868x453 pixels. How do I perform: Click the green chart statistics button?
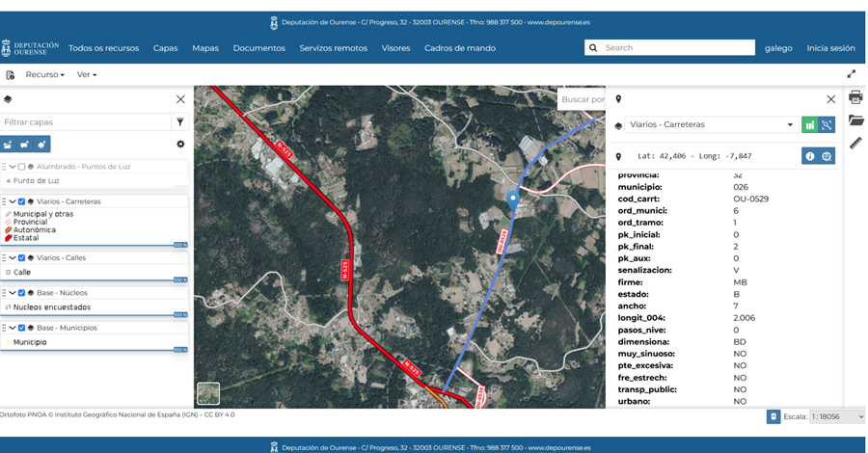(x=810, y=124)
